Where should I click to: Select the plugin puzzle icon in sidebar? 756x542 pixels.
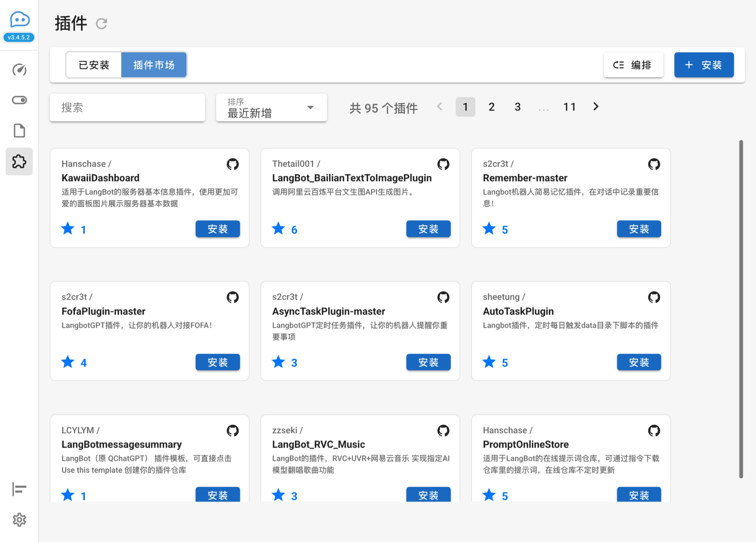(19, 161)
